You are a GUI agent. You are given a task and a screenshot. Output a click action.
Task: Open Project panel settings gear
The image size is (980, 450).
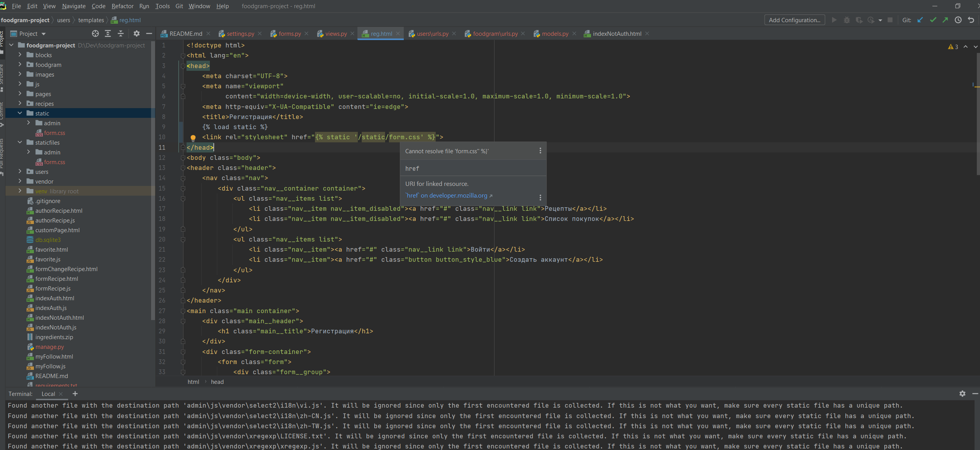point(136,33)
